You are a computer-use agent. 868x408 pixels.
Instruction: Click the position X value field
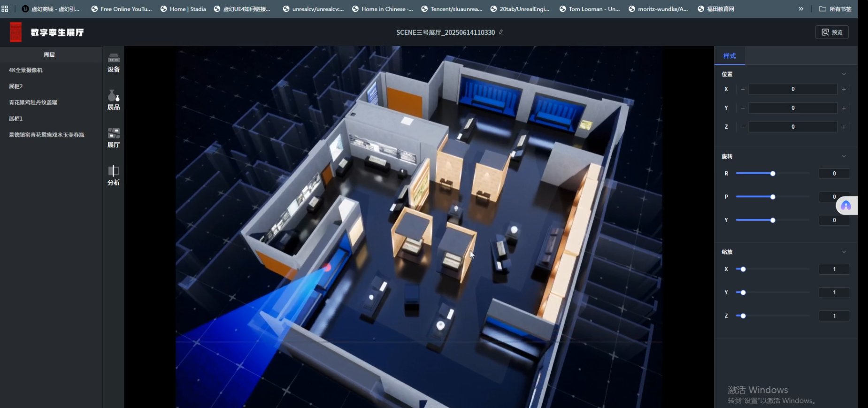click(x=793, y=89)
